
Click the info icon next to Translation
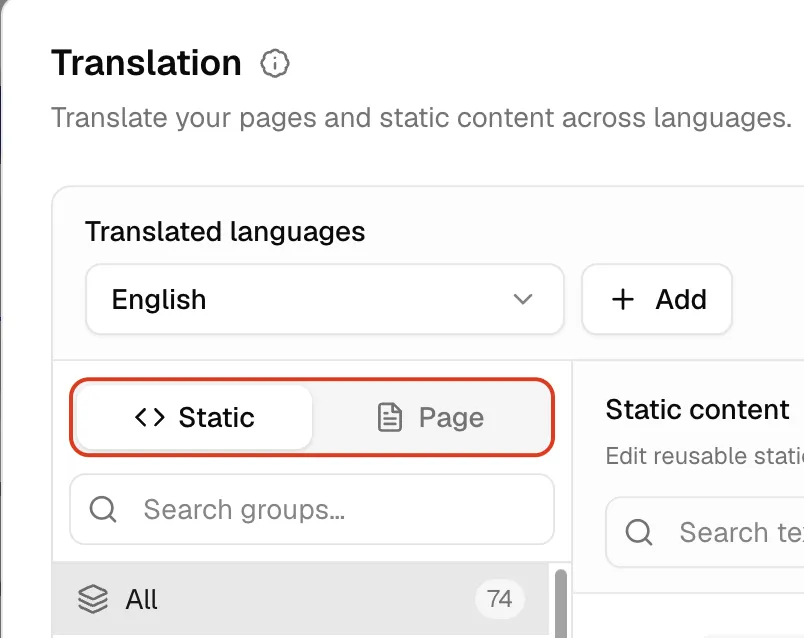click(275, 64)
